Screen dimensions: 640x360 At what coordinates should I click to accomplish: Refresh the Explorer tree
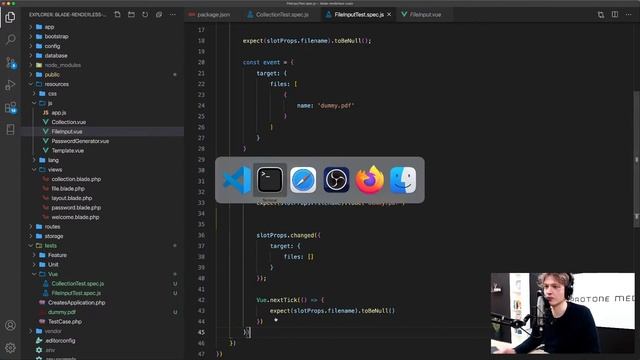click(x=145, y=15)
